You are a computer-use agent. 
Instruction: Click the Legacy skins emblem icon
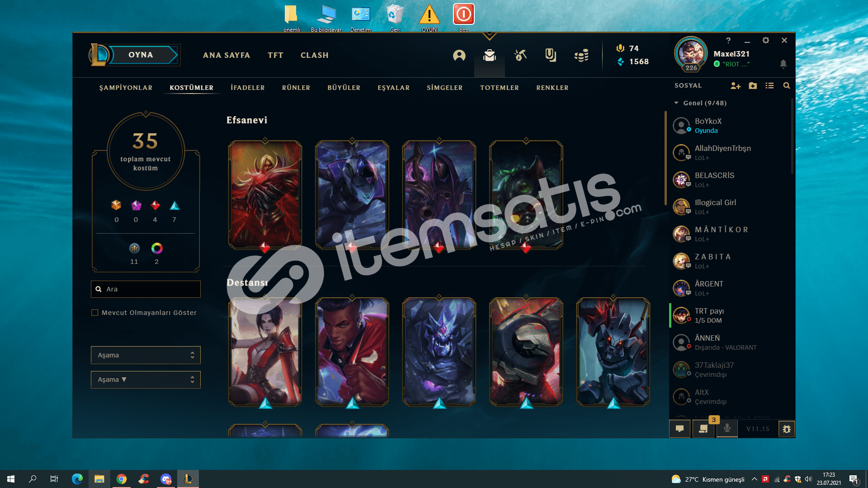[134, 248]
